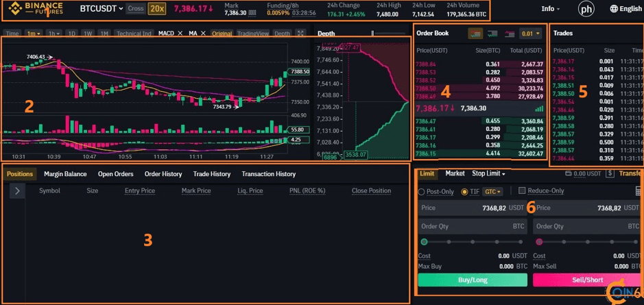Open the GTC time-in-force dropdown
This screenshot has width=644, height=305.
tap(493, 191)
